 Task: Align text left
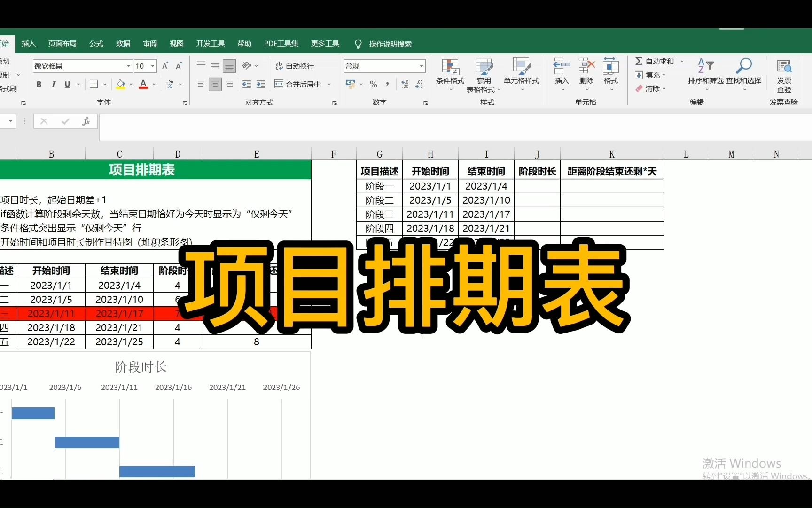(x=201, y=84)
